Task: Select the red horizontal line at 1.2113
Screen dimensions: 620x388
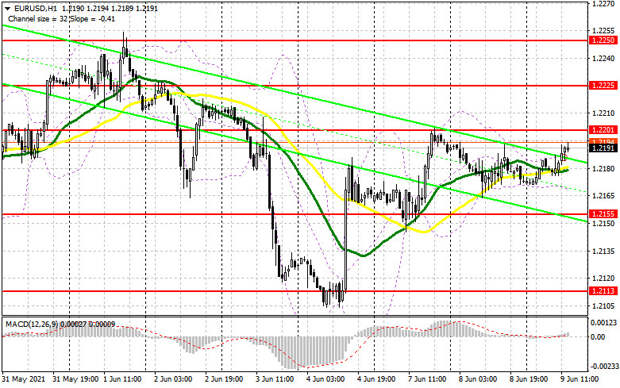Action: click(294, 291)
